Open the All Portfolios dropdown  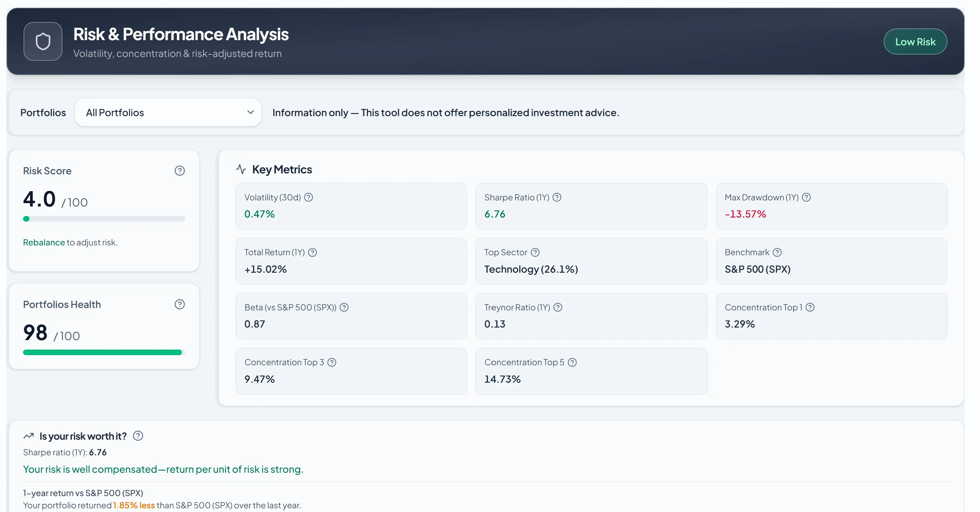[168, 112]
